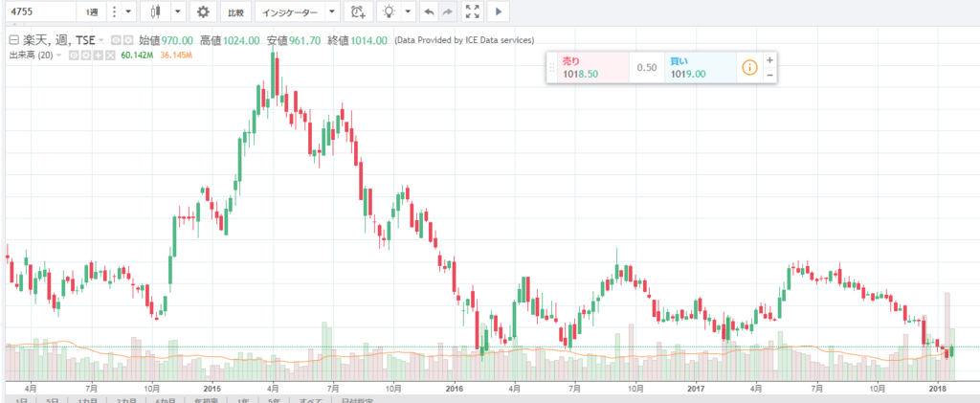Expand the chart type dropdown arrow
The height and width of the screenshot is (403, 980).
(x=178, y=11)
